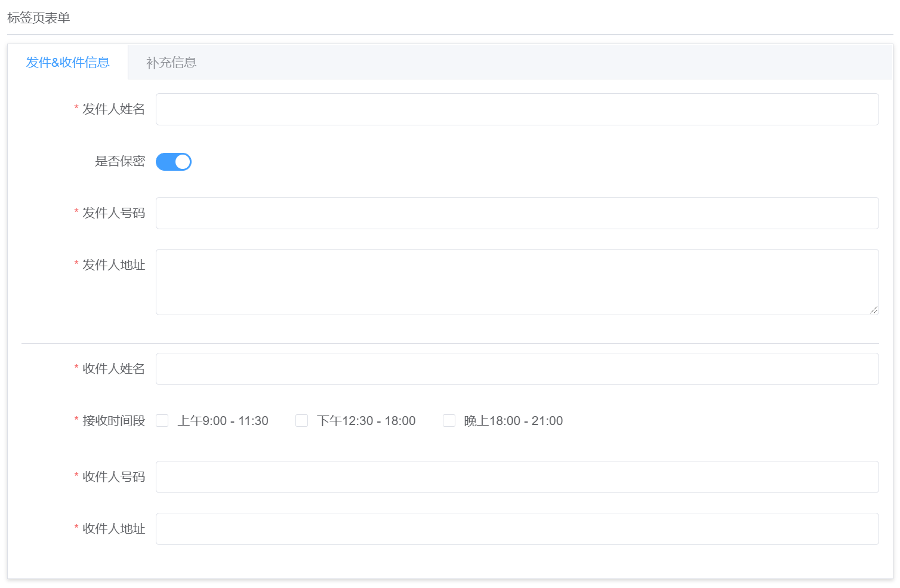Switch to the 发件&收件信息 tab

point(67,62)
